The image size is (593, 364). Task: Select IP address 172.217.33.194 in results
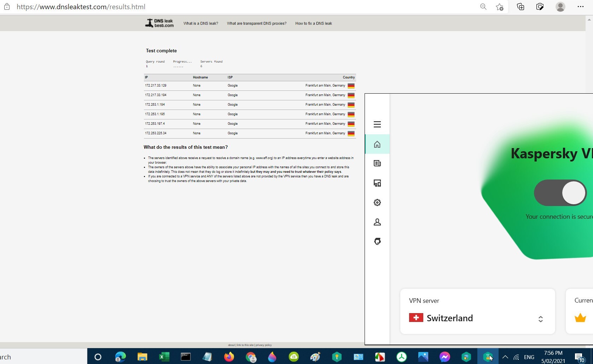click(156, 95)
